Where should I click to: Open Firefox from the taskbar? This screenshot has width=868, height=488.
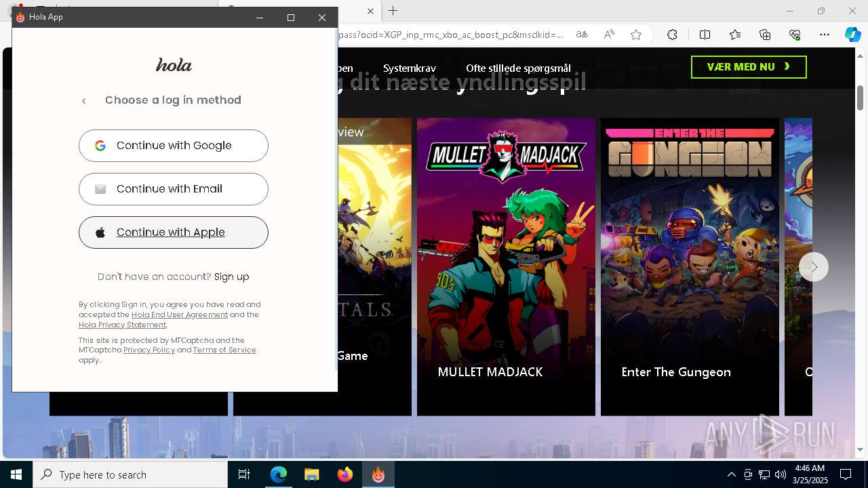point(344,474)
